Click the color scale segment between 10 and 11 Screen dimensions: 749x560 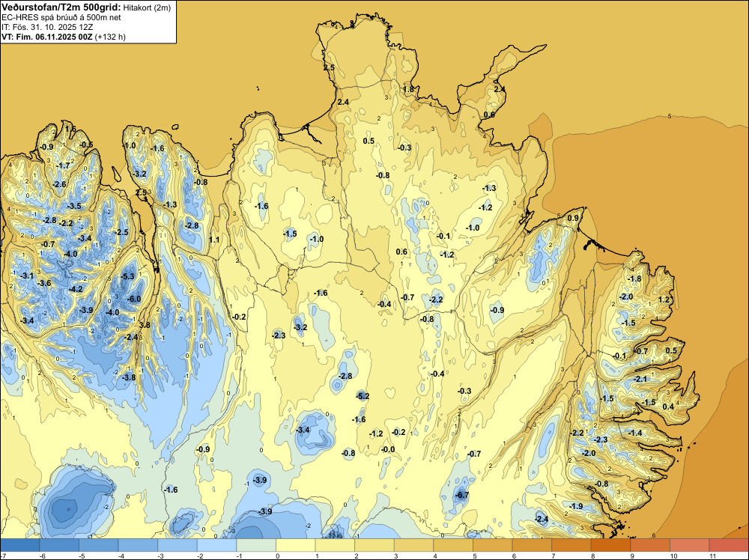point(689,545)
